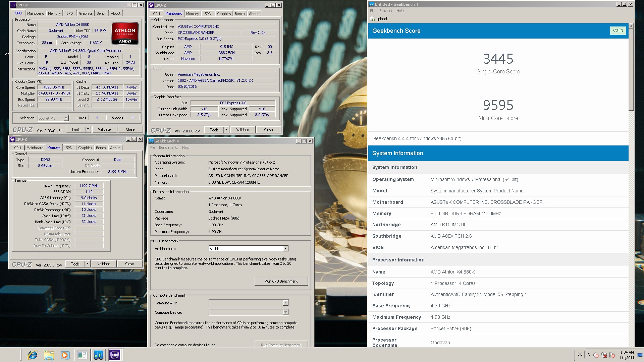This screenshot has height=362, width=644.
Task: Click Validate in CPU-Z Mainboard window
Action: 243,130
